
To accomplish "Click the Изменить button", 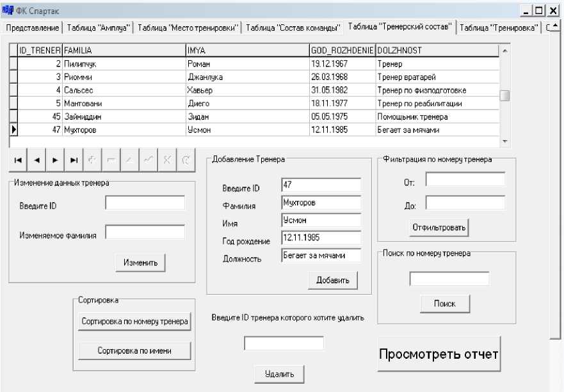I will 141,263.
